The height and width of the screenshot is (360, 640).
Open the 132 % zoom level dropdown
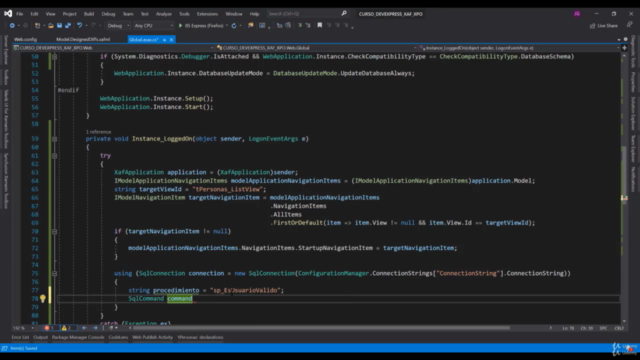point(23,328)
